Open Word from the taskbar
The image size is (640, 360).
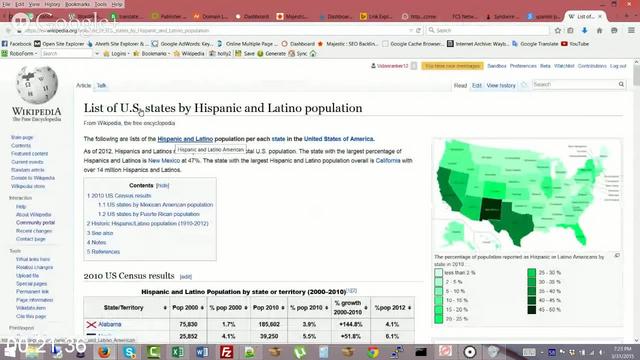pos(202,352)
